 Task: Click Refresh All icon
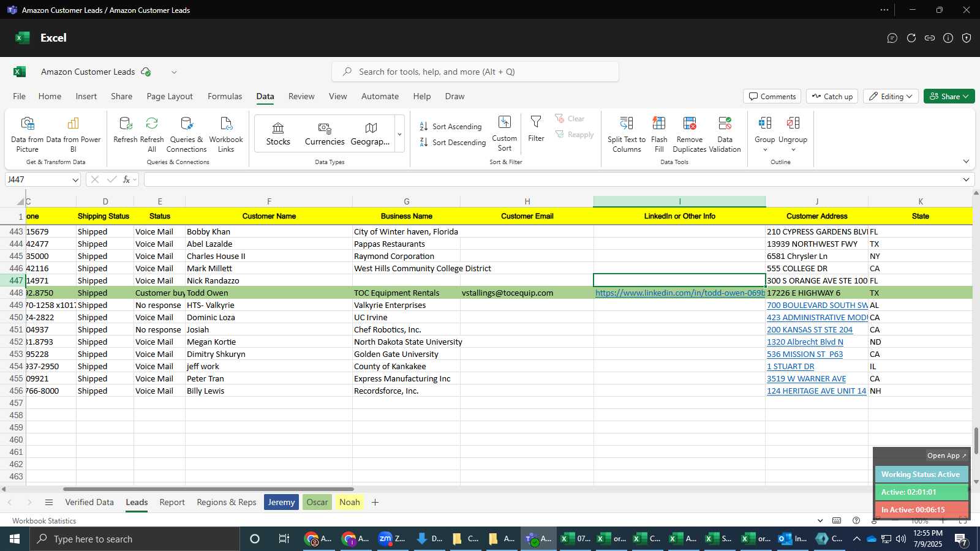pyautogui.click(x=152, y=124)
